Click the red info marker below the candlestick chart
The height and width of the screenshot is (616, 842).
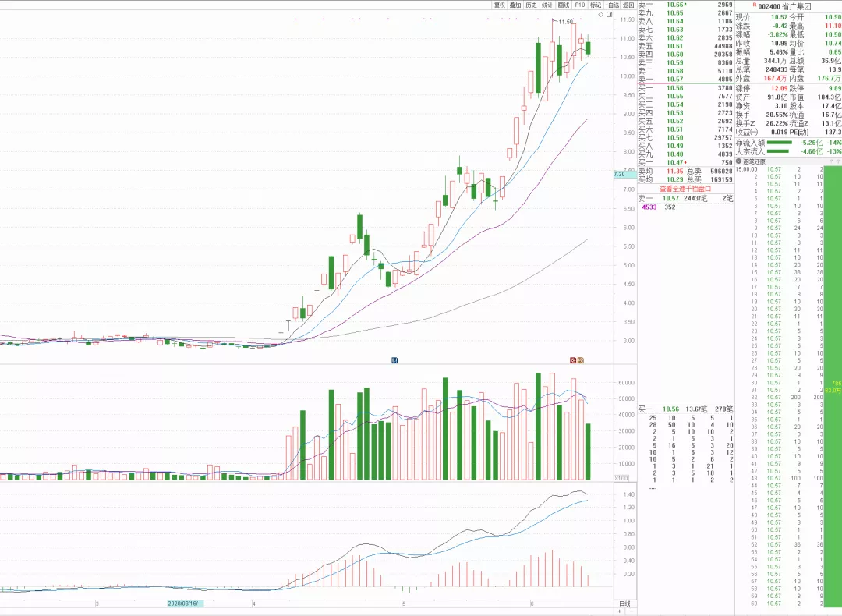coord(573,360)
